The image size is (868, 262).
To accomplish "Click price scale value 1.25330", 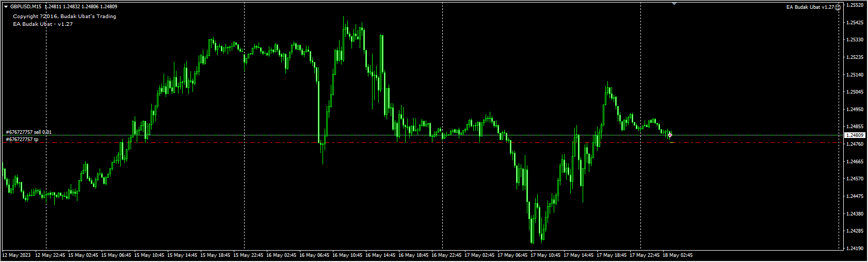I will tap(856, 40).
